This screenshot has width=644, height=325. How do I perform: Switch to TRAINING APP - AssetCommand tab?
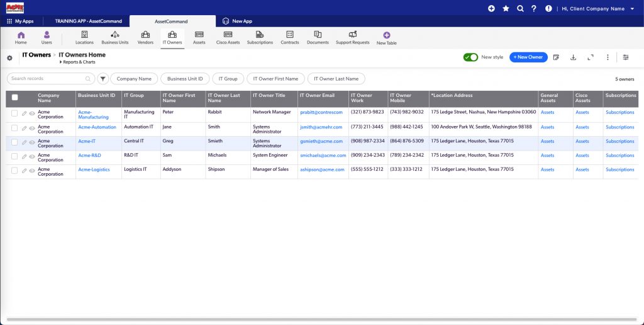[88, 21]
